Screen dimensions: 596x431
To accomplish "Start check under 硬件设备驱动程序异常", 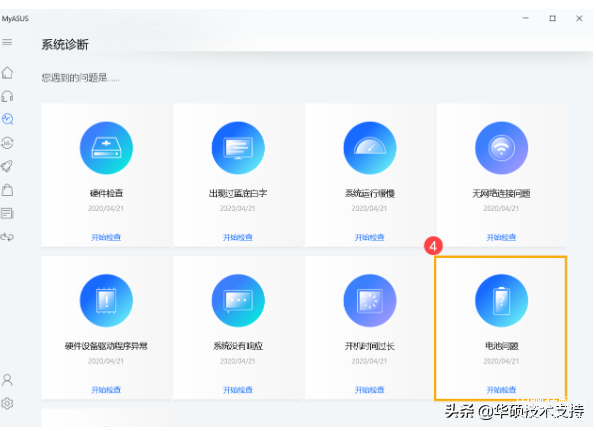I will tap(106, 390).
